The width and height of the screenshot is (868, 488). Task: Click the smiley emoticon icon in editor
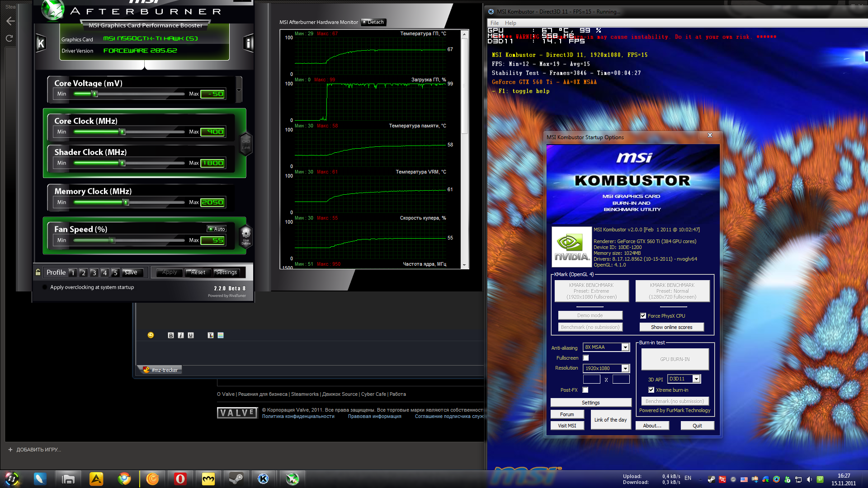(x=151, y=335)
